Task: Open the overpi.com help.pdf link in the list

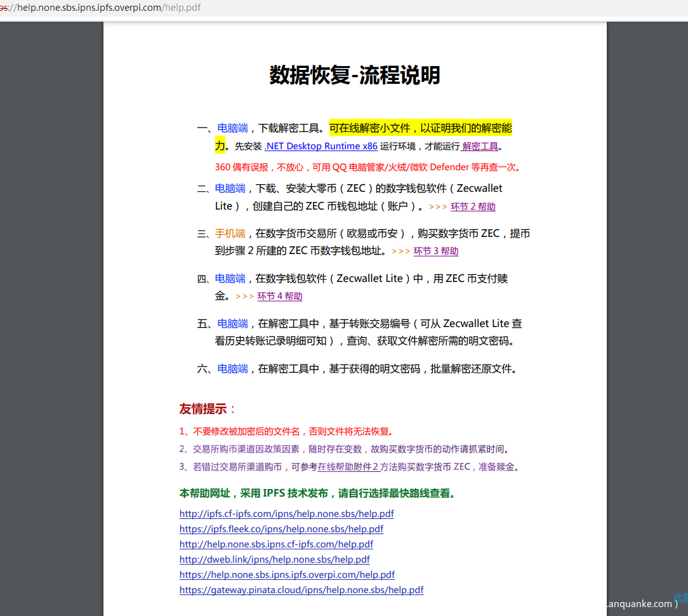Action: tap(287, 575)
